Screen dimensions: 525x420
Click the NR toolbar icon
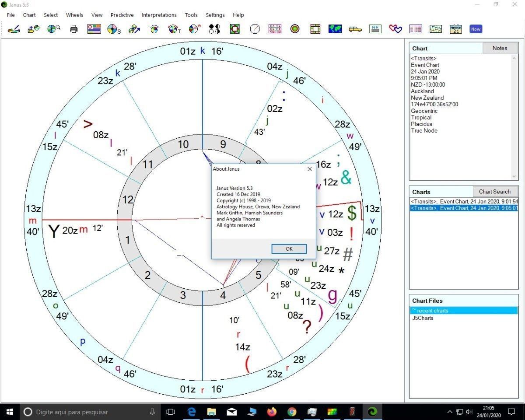375,29
